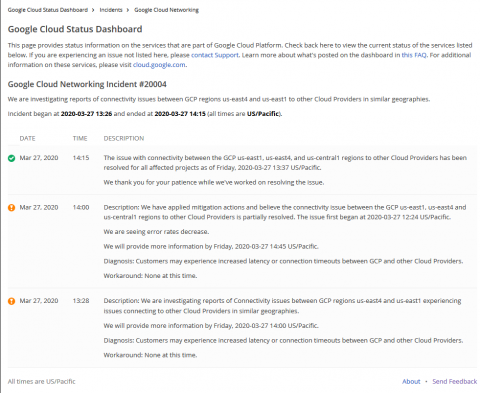Open the this FAQ link
Image resolution: width=480 pixels, height=393 pixels.
point(414,55)
